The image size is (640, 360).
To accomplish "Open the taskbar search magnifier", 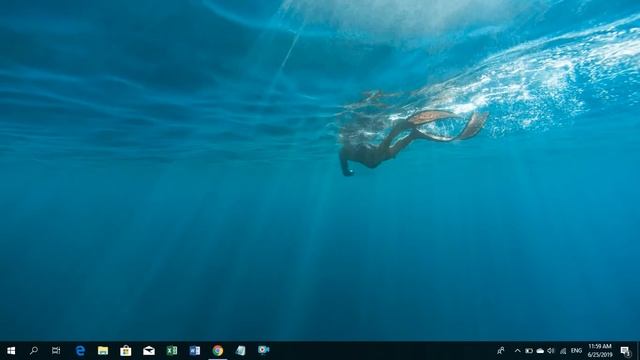I will [x=34, y=350].
